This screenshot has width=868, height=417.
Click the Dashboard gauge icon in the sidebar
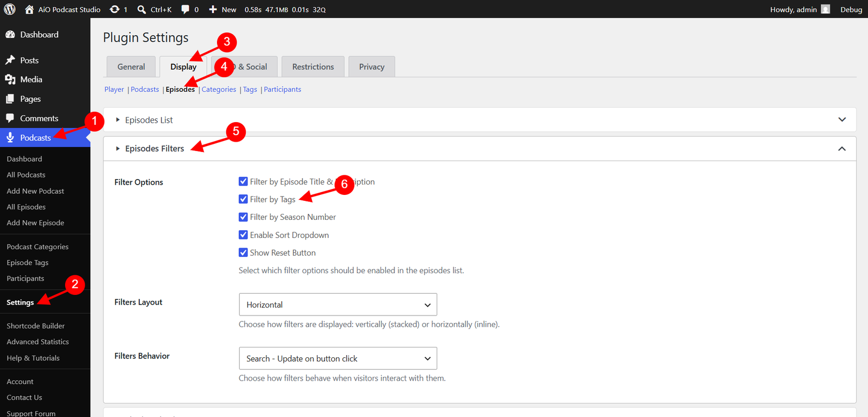[10, 34]
